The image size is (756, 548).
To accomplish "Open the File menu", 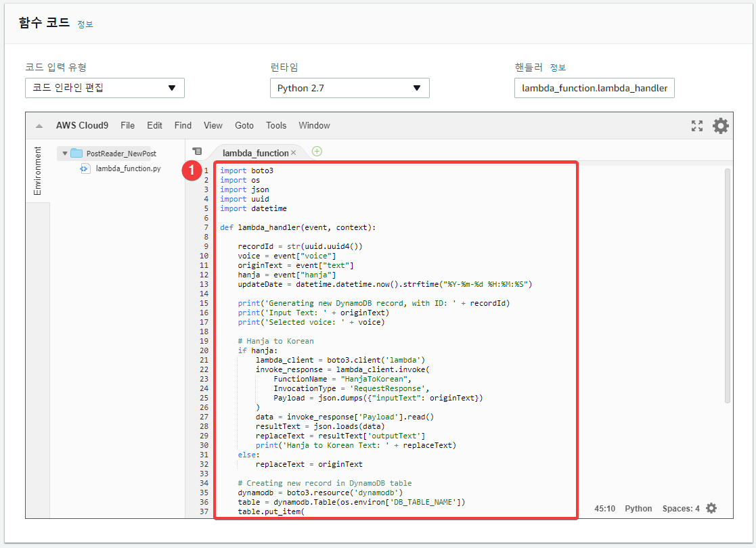I will pos(127,125).
